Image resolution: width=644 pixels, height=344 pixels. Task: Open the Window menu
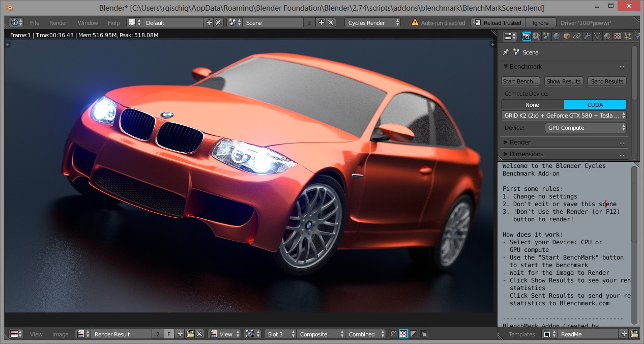[88, 23]
